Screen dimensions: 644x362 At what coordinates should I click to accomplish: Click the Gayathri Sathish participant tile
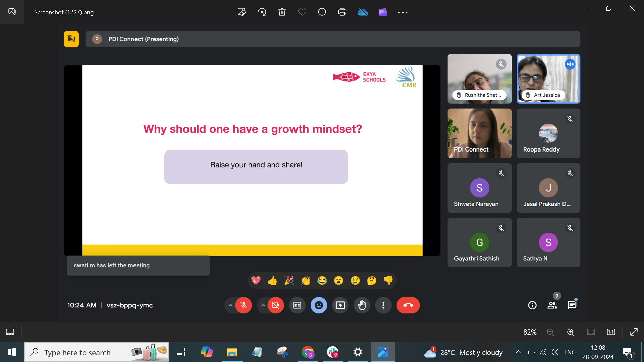[x=480, y=242]
